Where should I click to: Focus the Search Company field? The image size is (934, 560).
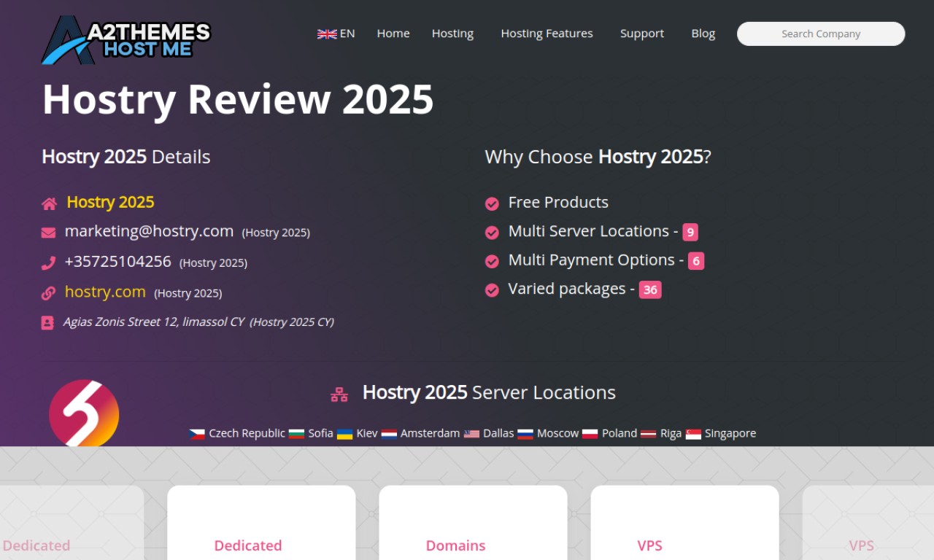821,34
